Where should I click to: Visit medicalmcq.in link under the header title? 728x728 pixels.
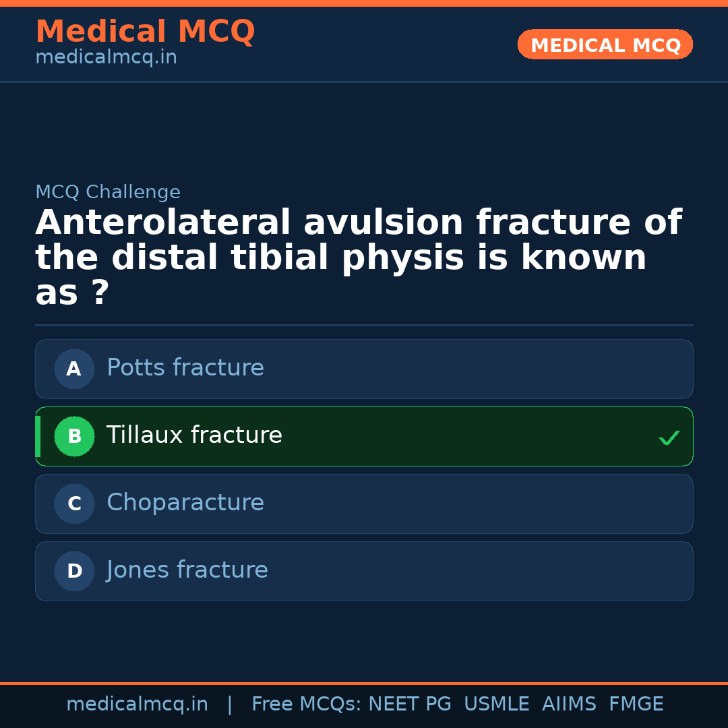pyautogui.click(x=106, y=58)
